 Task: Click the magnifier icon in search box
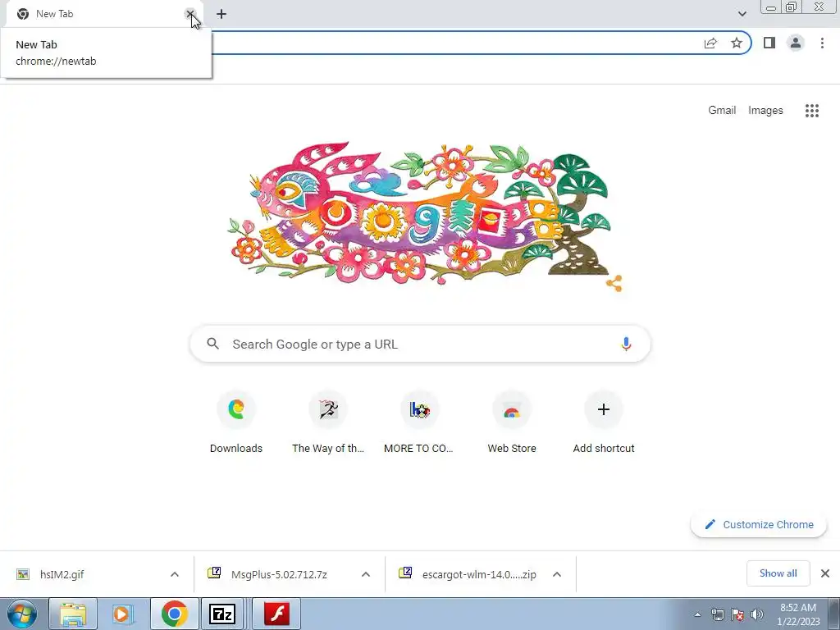[x=213, y=344]
